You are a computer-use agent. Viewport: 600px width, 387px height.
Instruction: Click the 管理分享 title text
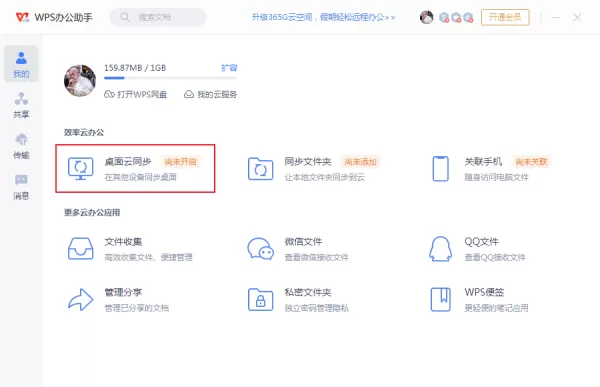[x=123, y=292]
